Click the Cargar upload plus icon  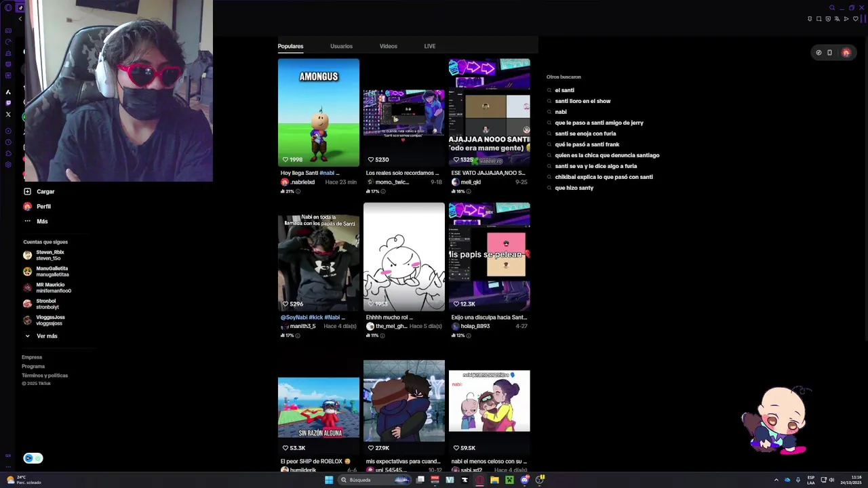tap(27, 192)
